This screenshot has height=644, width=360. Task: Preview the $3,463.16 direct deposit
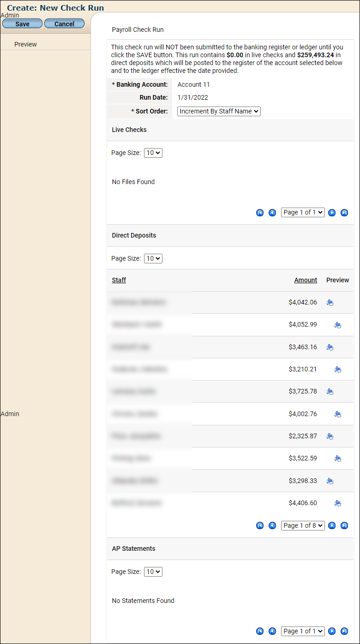pyautogui.click(x=330, y=347)
